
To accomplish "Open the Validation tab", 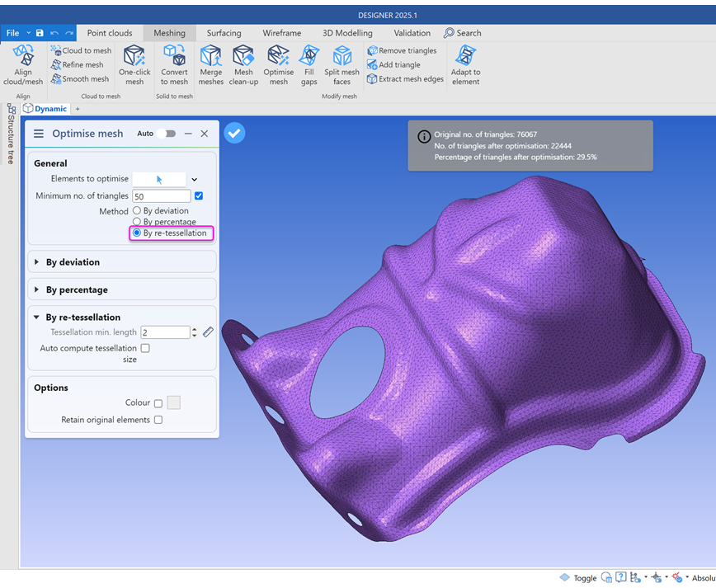I will tap(412, 33).
